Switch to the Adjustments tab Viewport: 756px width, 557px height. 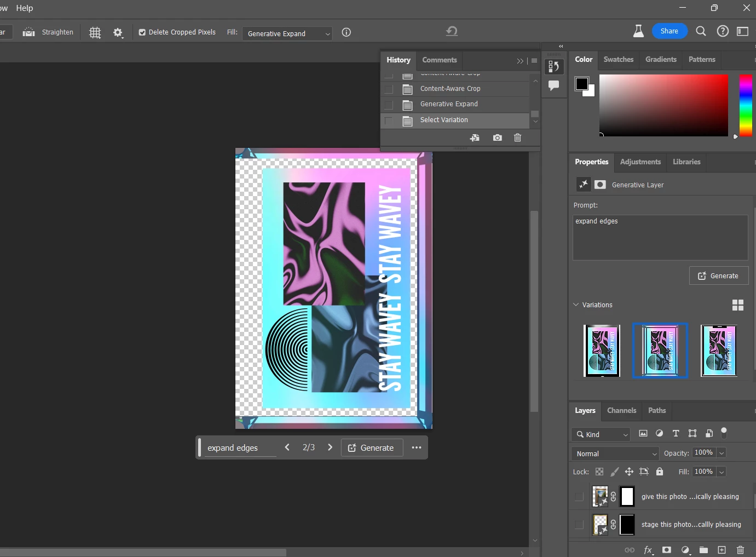(x=640, y=162)
